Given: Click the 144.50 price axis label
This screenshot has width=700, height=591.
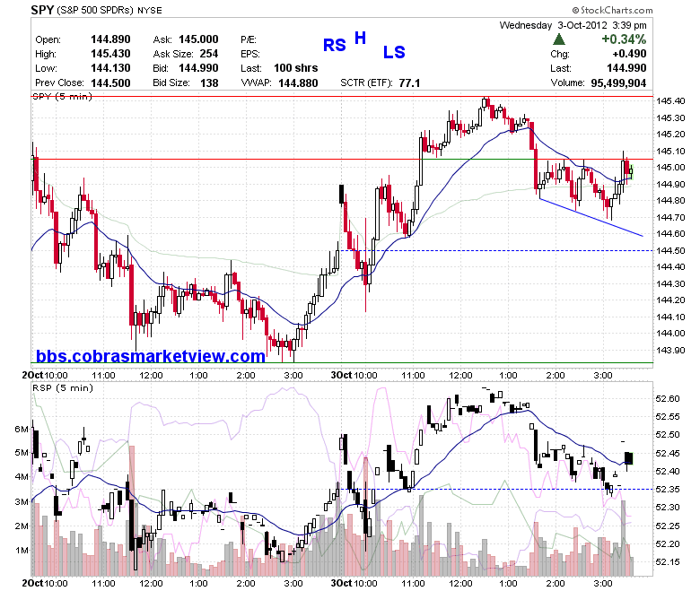Looking at the screenshot, I should [x=670, y=251].
